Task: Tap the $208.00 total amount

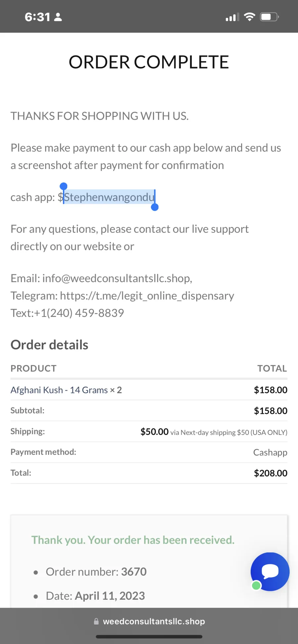Action: (x=271, y=473)
